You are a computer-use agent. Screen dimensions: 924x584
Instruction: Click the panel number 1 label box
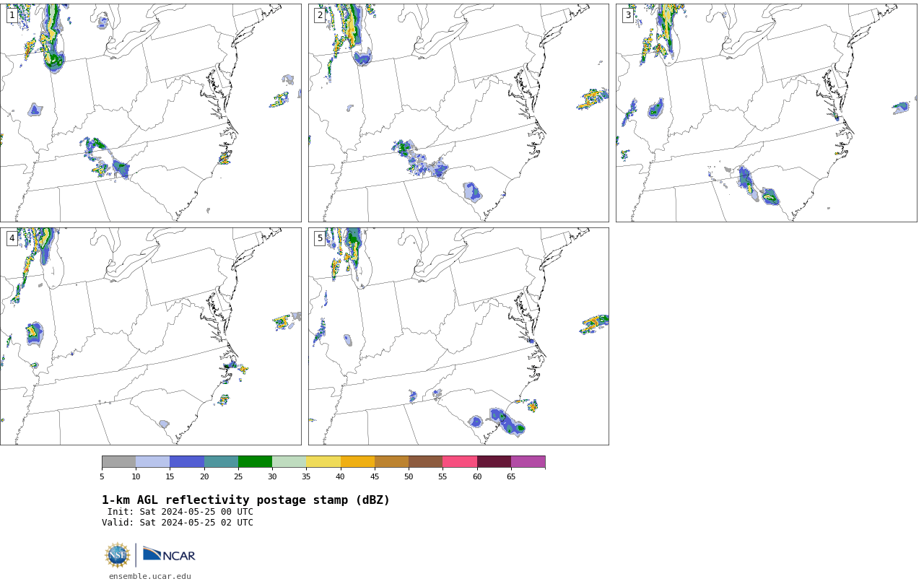(12, 15)
